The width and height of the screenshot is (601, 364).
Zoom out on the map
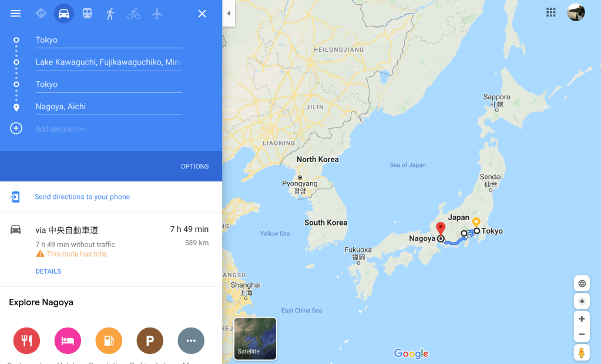(582, 335)
